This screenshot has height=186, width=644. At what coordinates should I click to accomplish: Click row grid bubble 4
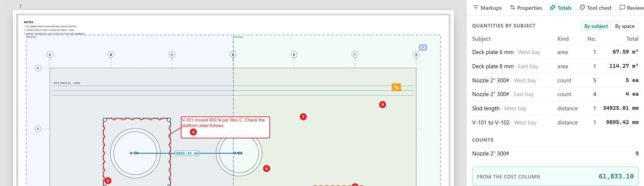[38, 68]
